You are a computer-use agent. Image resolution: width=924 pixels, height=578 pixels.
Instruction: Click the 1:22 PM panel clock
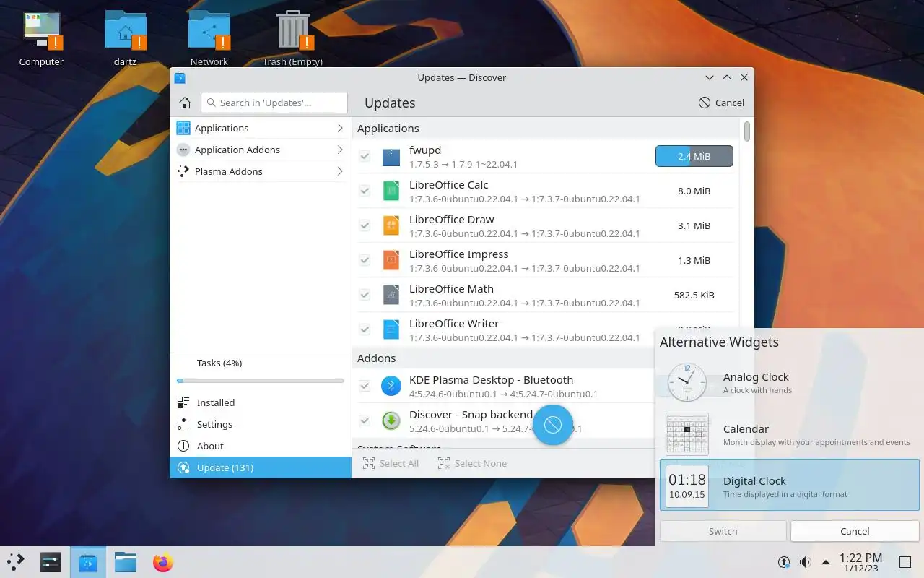tap(860, 562)
